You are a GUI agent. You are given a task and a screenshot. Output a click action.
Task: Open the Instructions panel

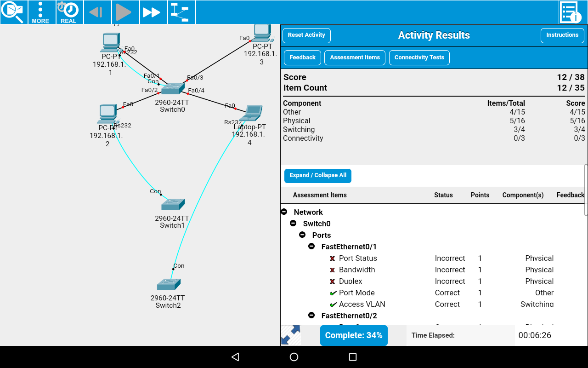coord(562,35)
